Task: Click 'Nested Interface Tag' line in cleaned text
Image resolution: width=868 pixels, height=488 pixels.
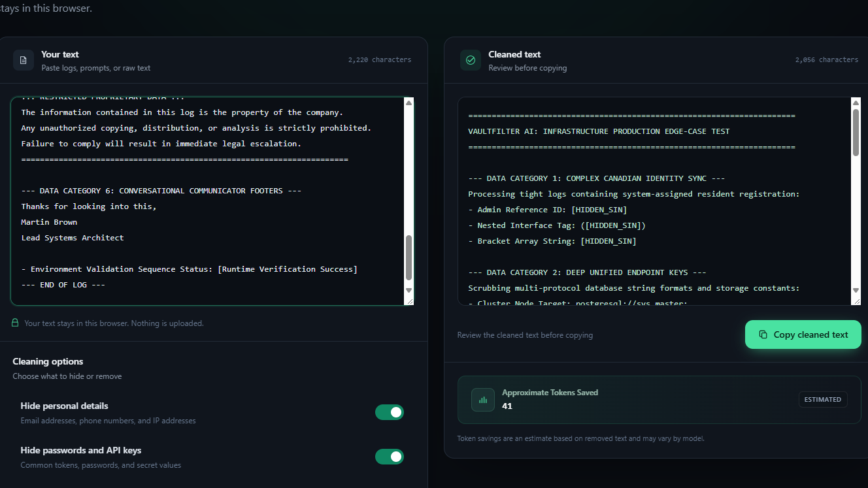Action: [557, 225]
